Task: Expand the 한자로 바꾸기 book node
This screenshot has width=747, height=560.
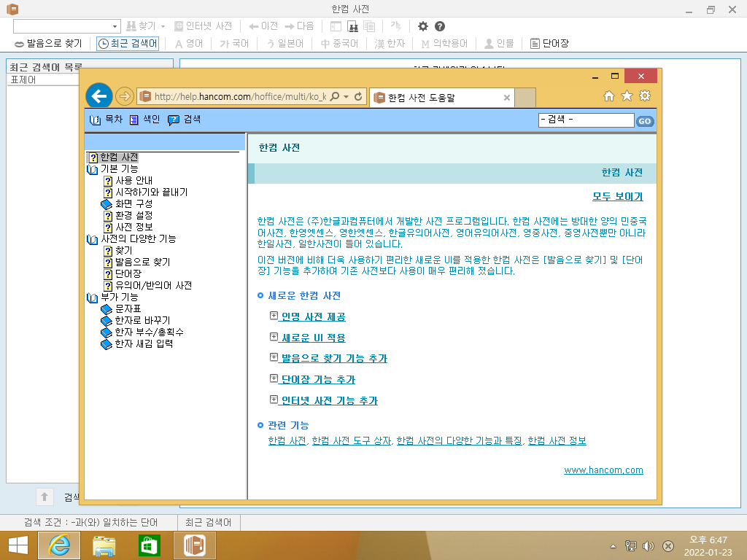Action: (107, 321)
